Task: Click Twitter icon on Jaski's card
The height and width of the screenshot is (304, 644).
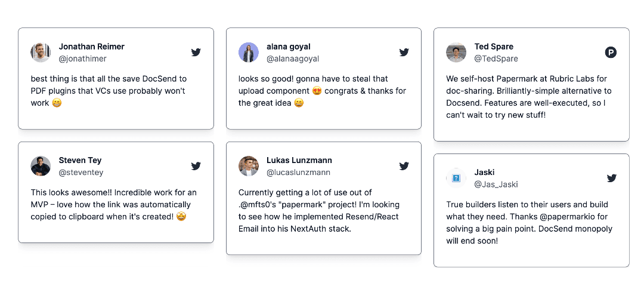Action: (x=611, y=178)
